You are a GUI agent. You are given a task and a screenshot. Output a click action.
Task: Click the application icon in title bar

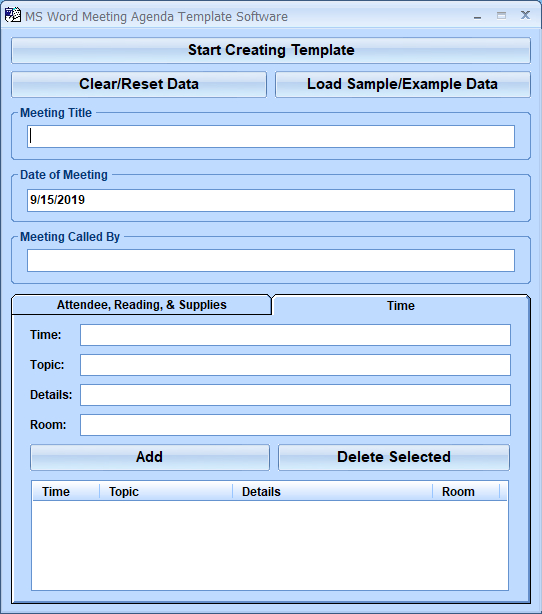[13, 15]
